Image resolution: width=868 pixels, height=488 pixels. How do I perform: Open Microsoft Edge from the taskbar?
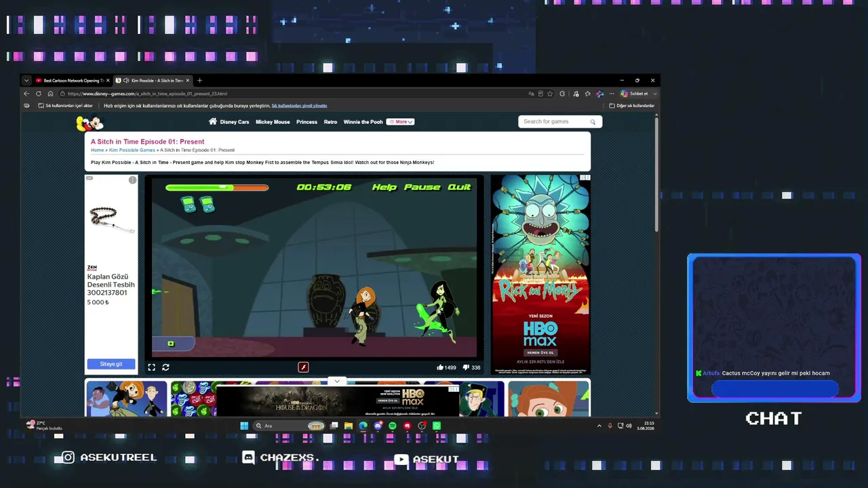click(363, 426)
